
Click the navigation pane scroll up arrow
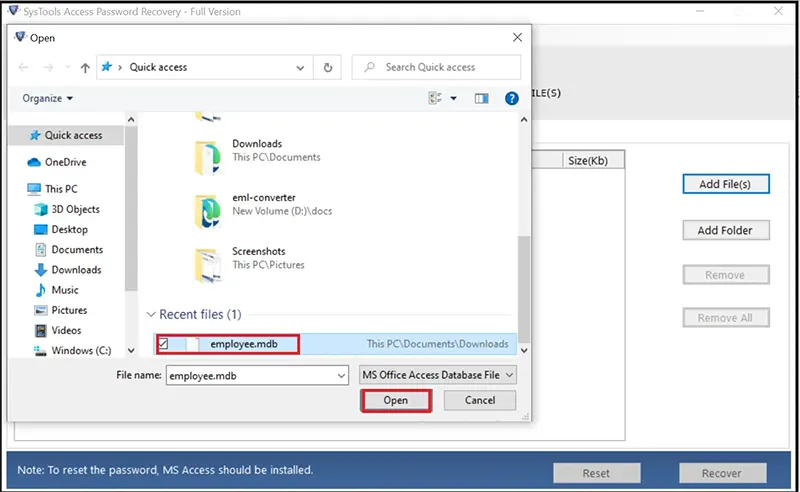pyautogui.click(x=131, y=119)
